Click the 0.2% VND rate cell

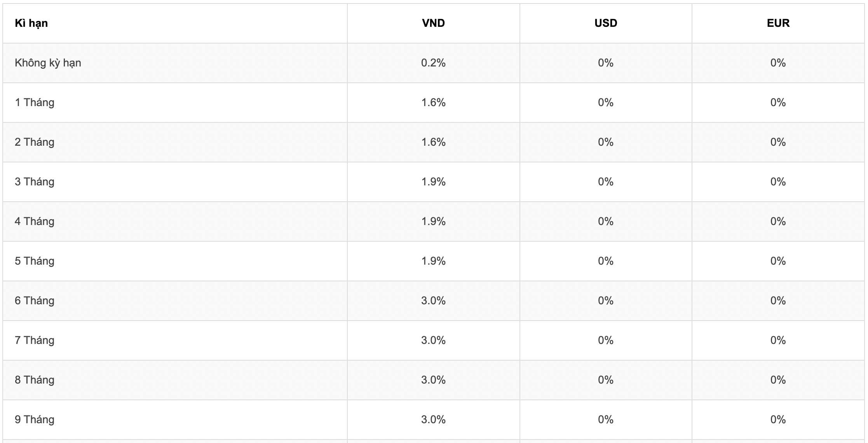coord(433,63)
